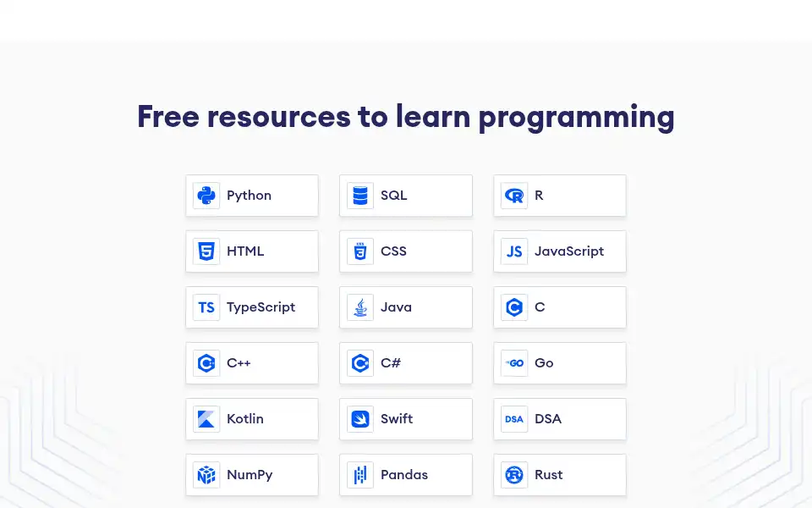The image size is (812, 508).
Task: Click the Kotlin text label
Action: [245, 419]
